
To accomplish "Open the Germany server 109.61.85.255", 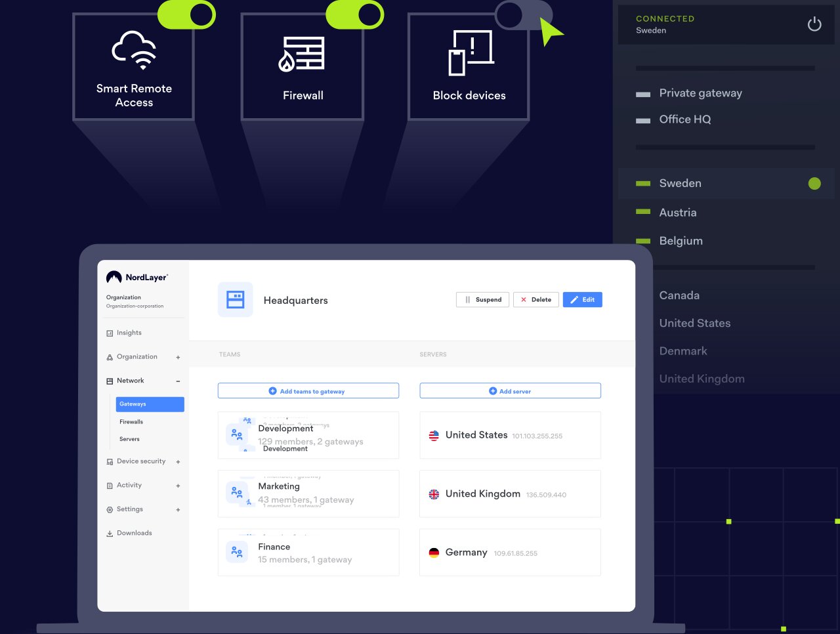I will pos(510,553).
